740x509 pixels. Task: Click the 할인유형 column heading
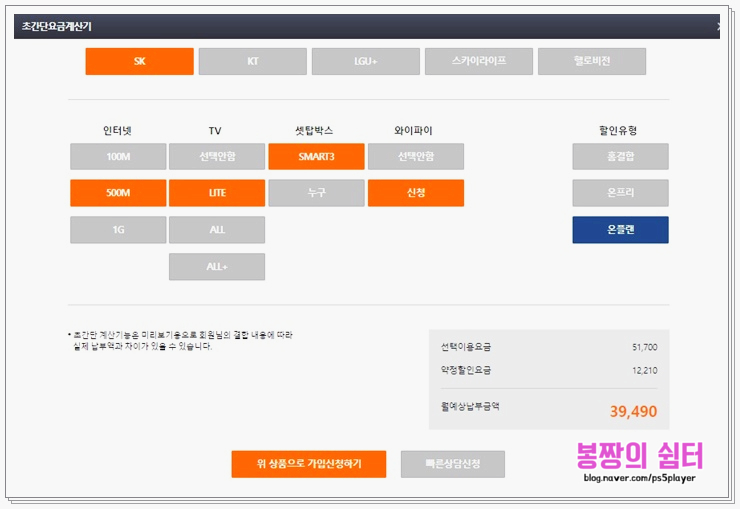618,131
